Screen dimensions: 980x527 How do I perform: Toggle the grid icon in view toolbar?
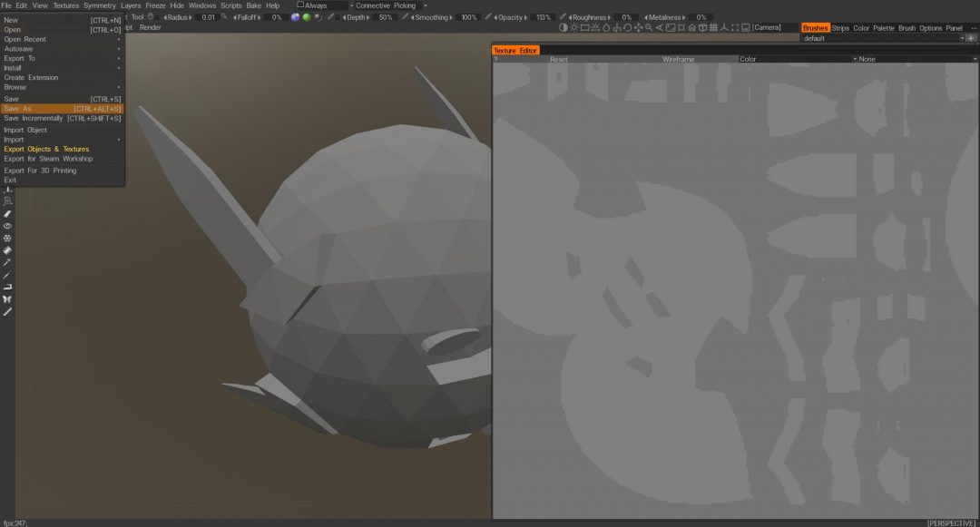[x=713, y=27]
